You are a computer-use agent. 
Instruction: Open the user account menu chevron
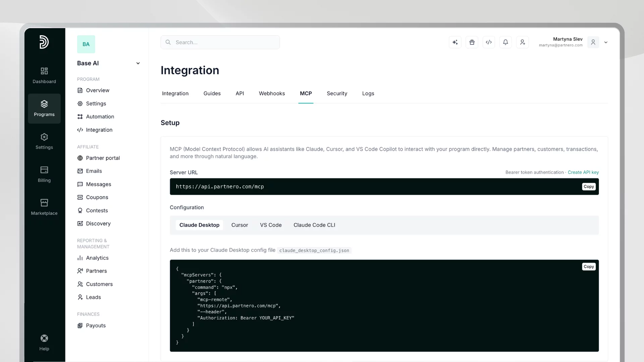pos(606,42)
